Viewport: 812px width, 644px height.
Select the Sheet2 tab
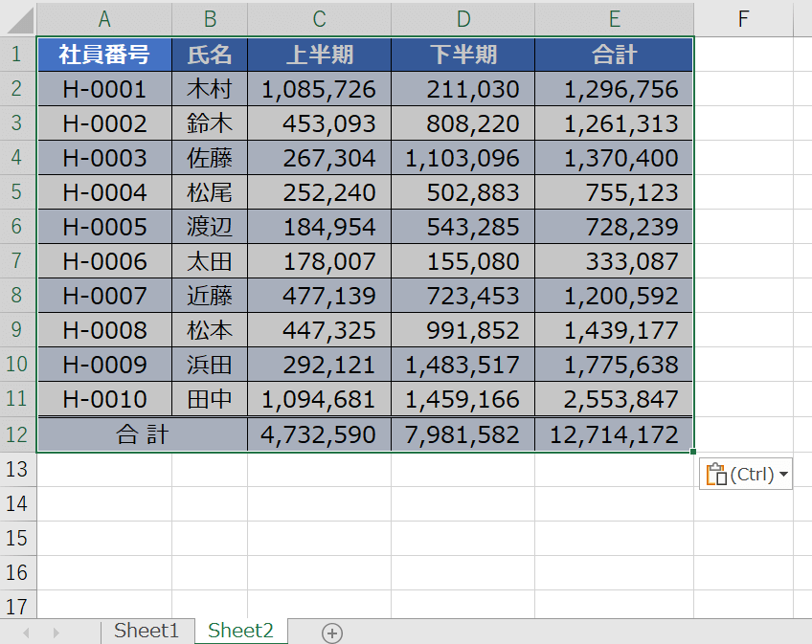[x=240, y=631]
